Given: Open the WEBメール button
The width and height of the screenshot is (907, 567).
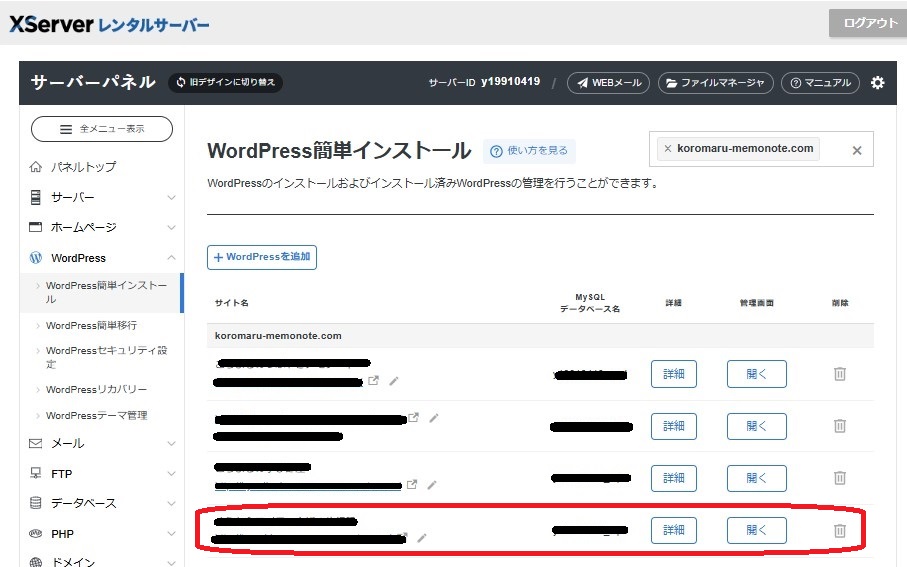Looking at the screenshot, I should coord(608,83).
